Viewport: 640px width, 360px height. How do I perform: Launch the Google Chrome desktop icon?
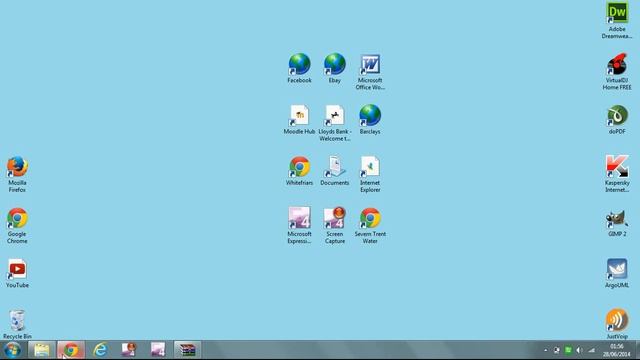17,225
